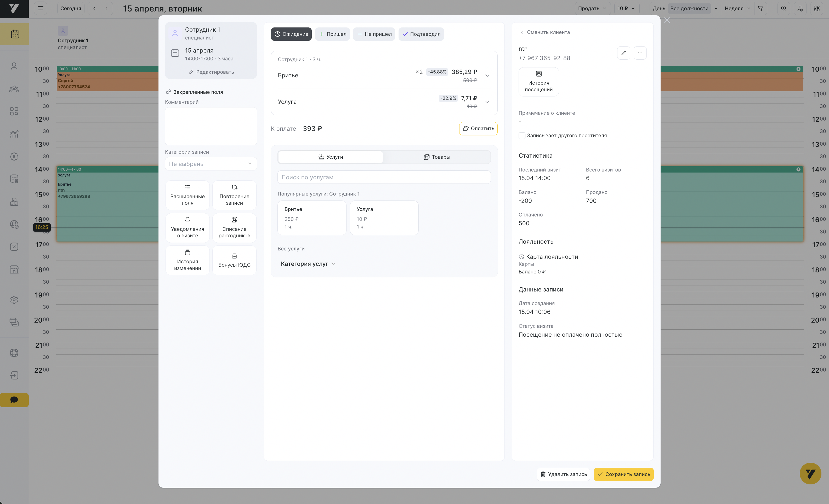Mark status as Не пришел
This screenshot has height=504, width=829.
click(x=374, y=34)
